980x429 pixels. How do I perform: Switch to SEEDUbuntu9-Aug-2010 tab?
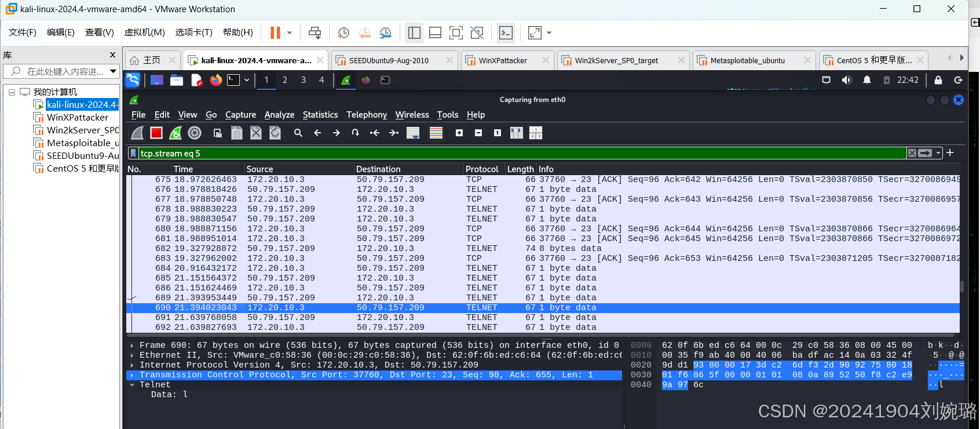click(394, 60)
